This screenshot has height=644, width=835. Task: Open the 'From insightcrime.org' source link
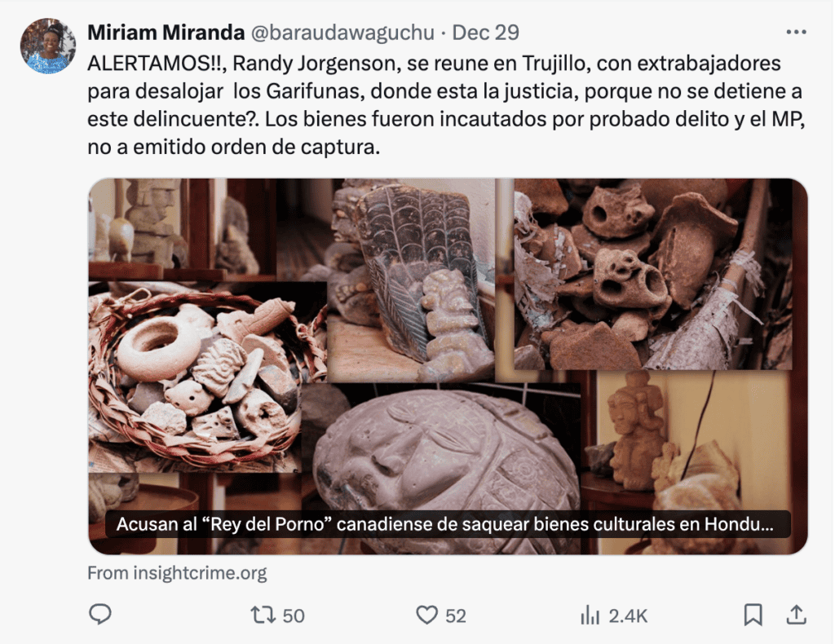pos(177,573)
